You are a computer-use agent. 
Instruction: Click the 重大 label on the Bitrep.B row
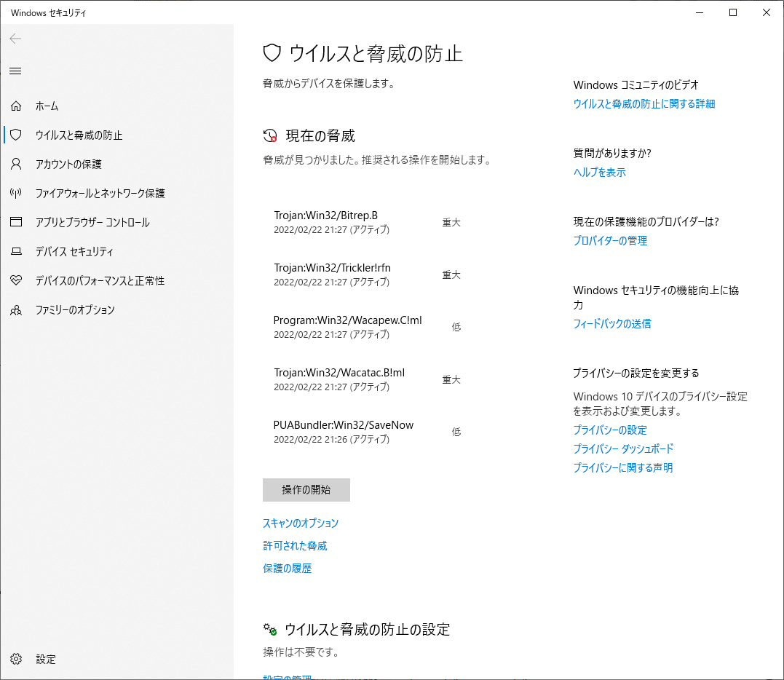tap(451, 223)
